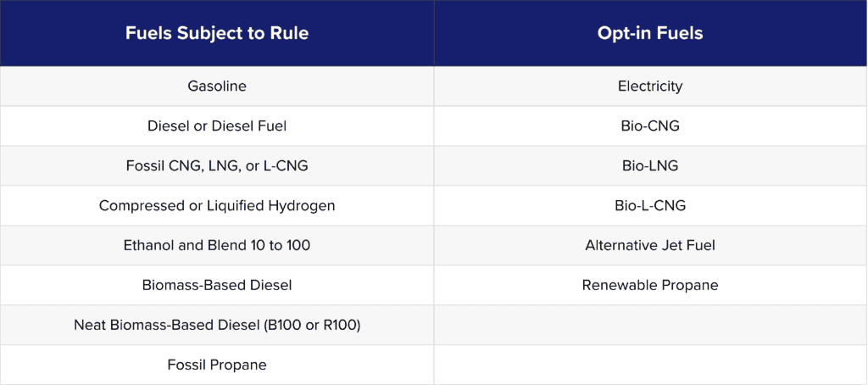Click the empty cell beside Fossil Propane

[650, 365]
